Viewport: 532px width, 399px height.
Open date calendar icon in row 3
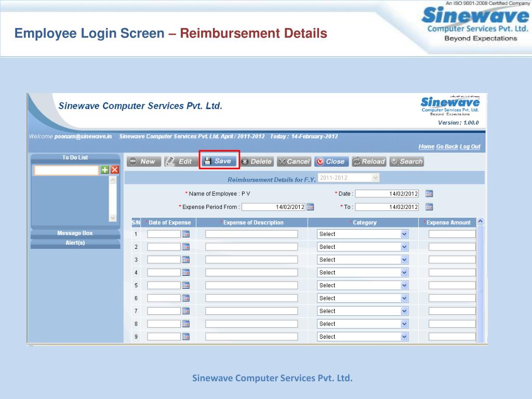[x=185, y=260]
